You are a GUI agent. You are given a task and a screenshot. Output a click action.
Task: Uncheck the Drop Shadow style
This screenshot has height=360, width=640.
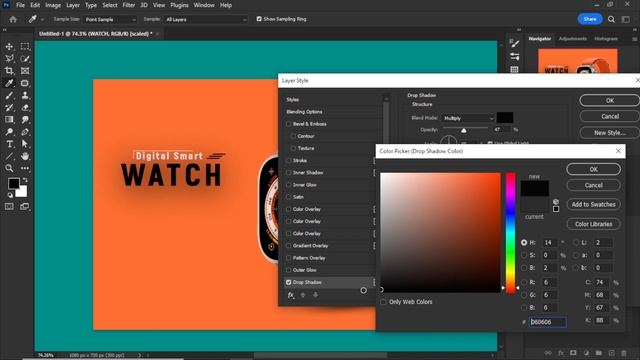coord(289,282)
